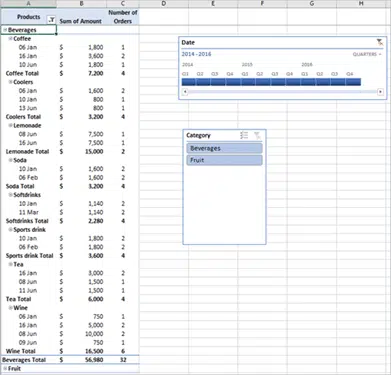Collapse the Wine group

[x=10, y=308]
